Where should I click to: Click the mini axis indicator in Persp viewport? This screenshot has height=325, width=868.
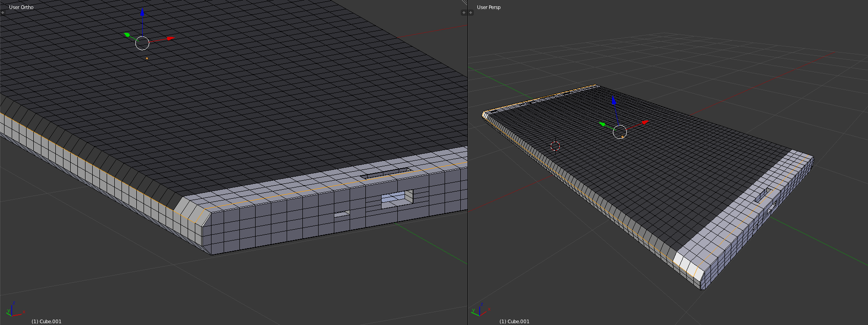click(x=480, y=309)
